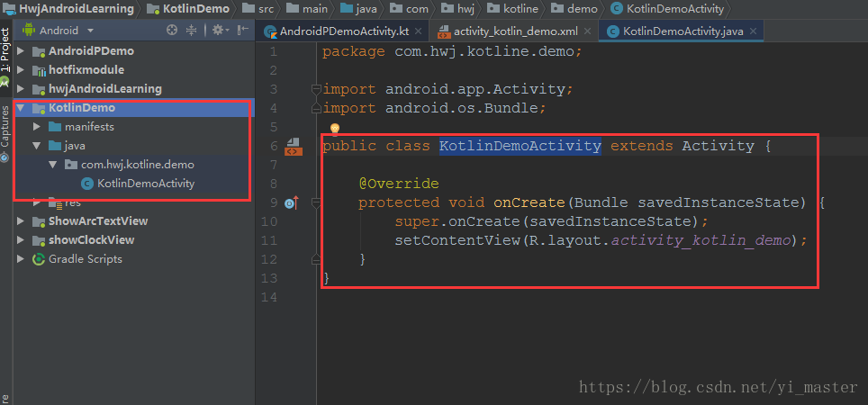
Task: Click the ShowArcTextView module folder icon
Action: click(x=40, y=221)
